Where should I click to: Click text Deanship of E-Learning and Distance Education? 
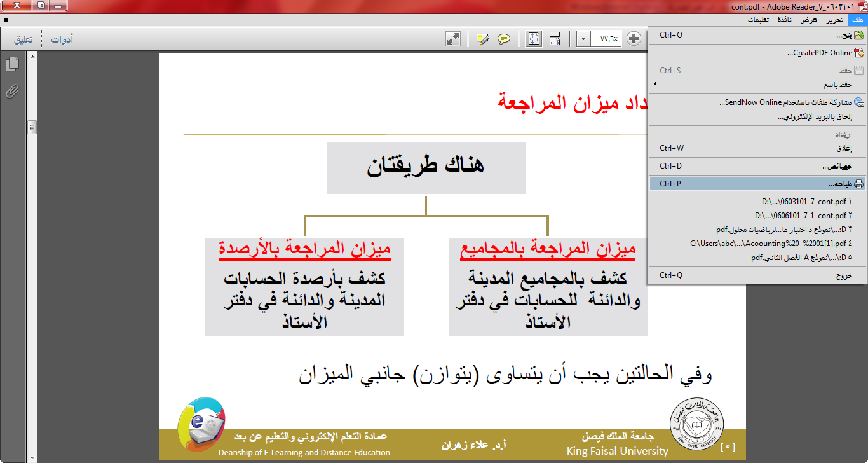click(x=304, y=453)
